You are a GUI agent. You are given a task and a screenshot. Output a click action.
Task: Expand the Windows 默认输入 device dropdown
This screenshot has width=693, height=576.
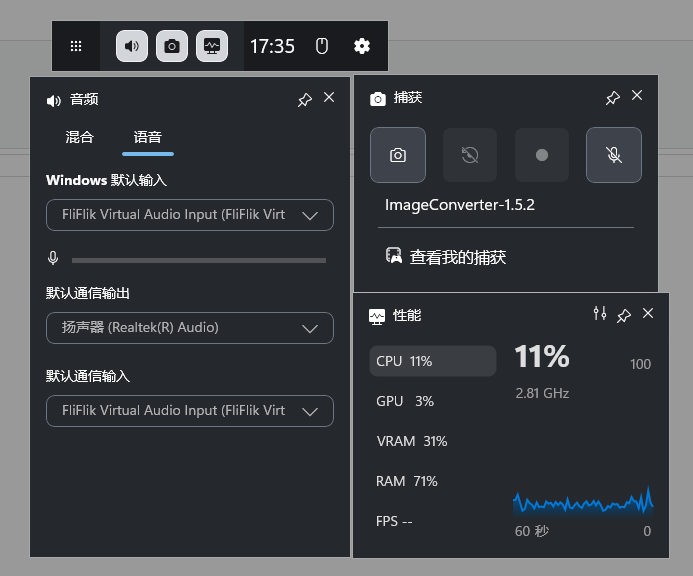pos(190,215)
